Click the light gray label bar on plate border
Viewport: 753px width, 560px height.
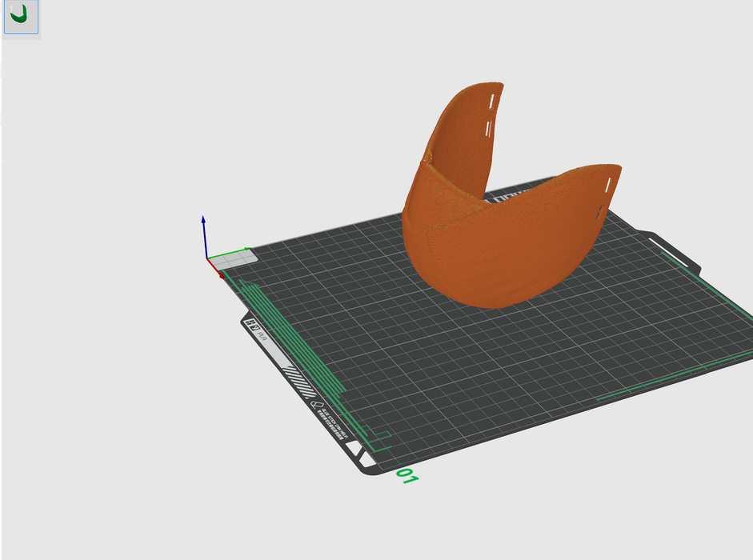point(273,353)
